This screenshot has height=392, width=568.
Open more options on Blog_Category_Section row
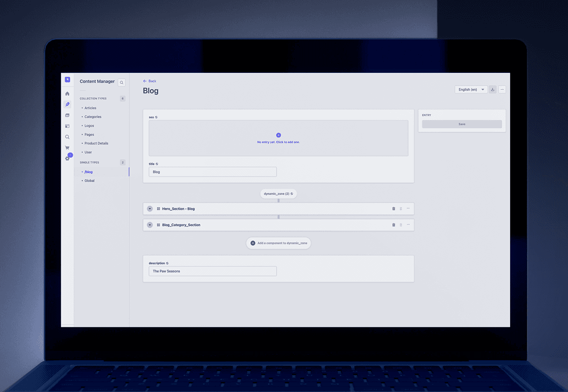click(408, 225)
